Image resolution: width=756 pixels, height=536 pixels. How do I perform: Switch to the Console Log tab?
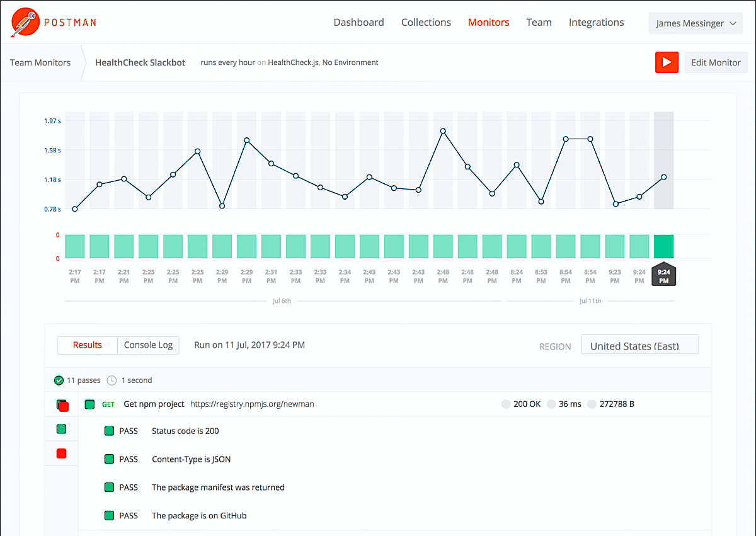(148, 345)
